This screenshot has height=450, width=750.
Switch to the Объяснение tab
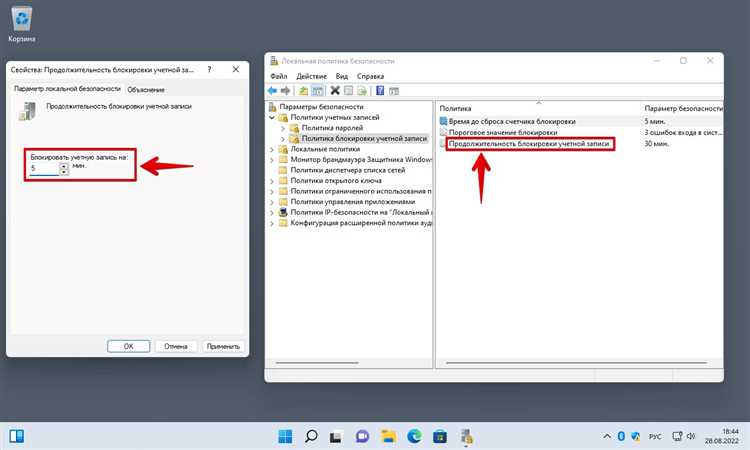pos(146,89)
